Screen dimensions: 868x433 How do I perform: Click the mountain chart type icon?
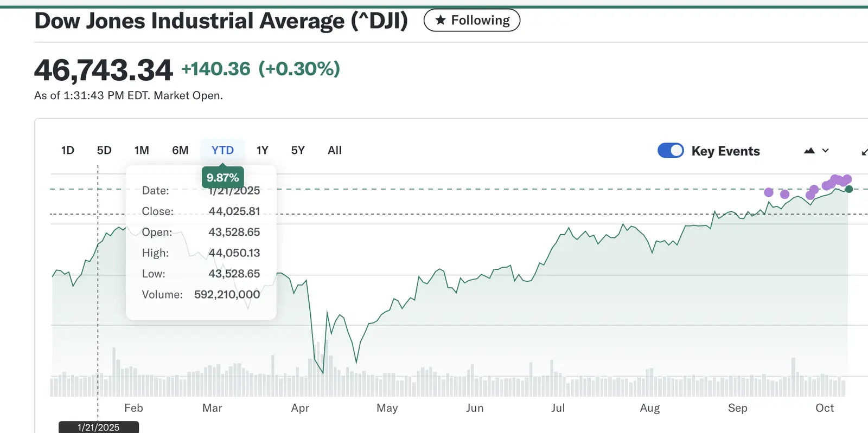click(809, 151)
